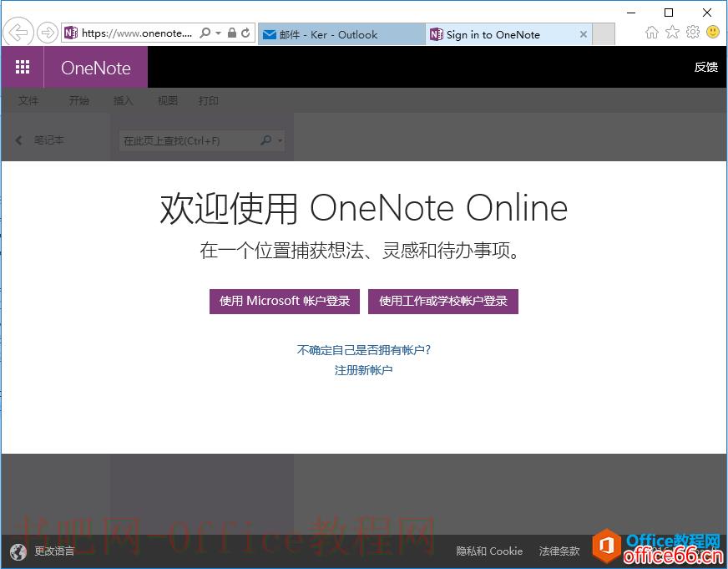The height and width of the screenshot is (569, 728).
Task: Open the address bar autocomplete dropdown arrow
Action: (x=218, y=33)
